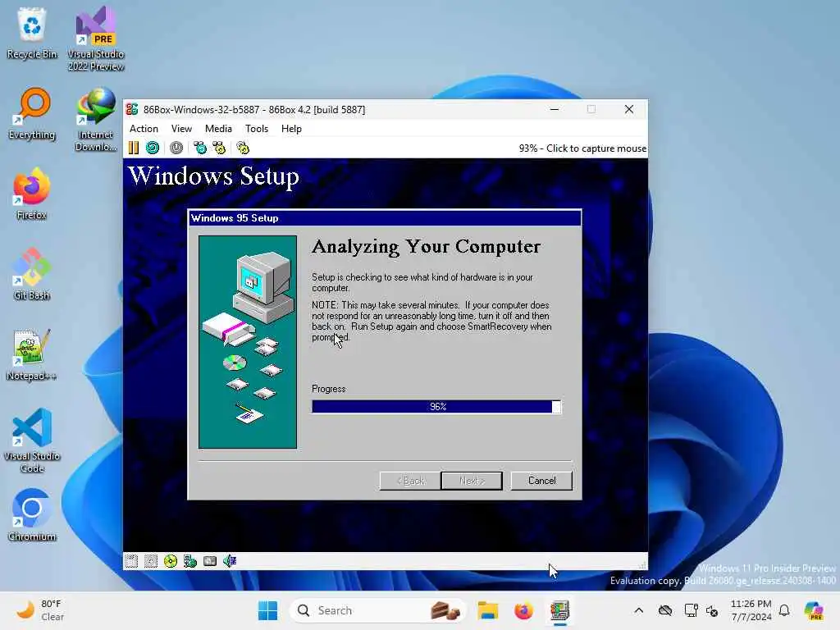Click the network tray icon
This screenshot has height=630, width=840.
691,610
